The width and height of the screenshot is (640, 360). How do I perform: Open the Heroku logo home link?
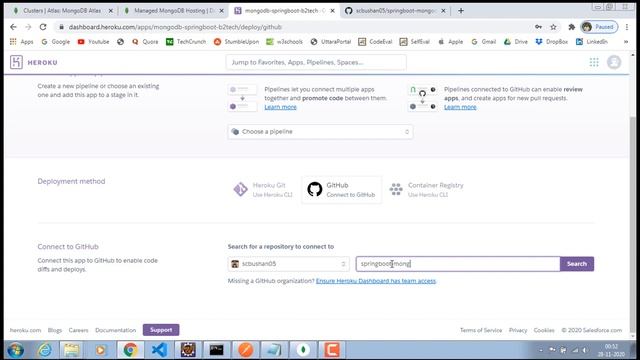(x=34, y=62)
